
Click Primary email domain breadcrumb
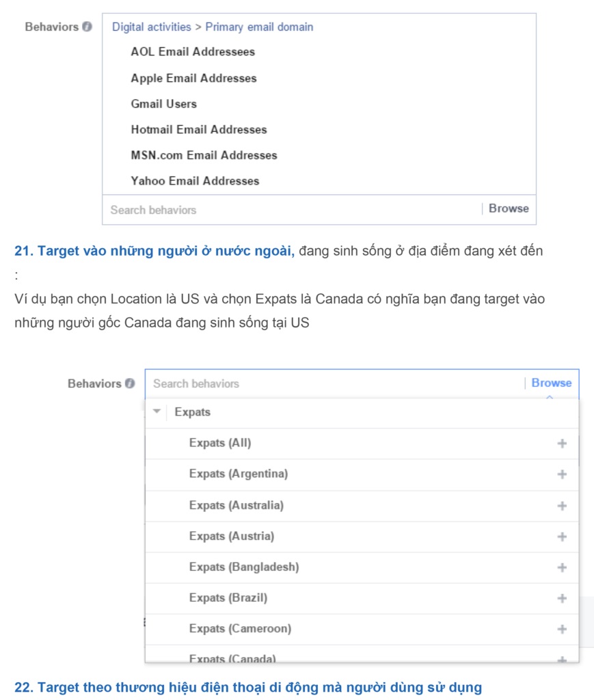pos(259,27)
